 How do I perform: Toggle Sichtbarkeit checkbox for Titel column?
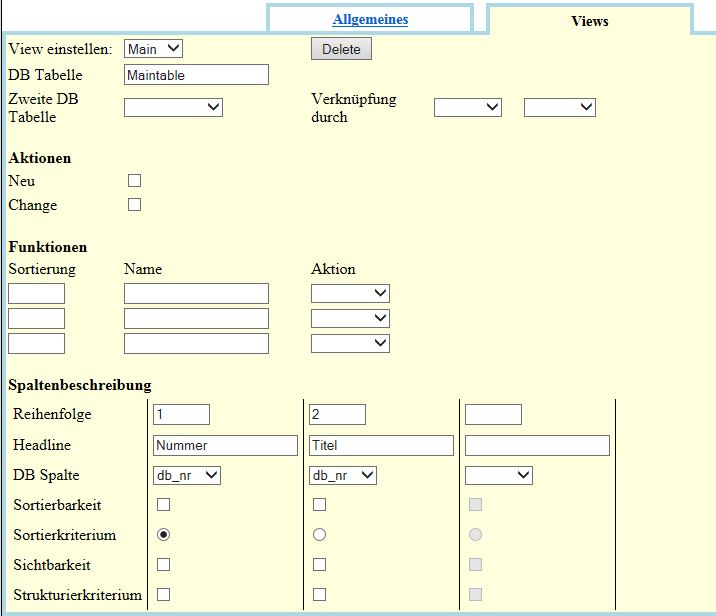pyautogui.click(x=319, y=565)
